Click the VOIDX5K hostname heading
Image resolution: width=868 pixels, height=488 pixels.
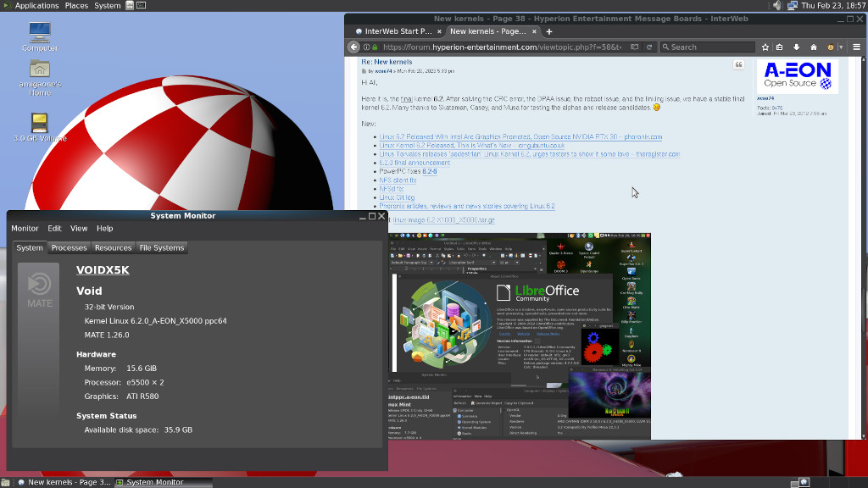103,270
